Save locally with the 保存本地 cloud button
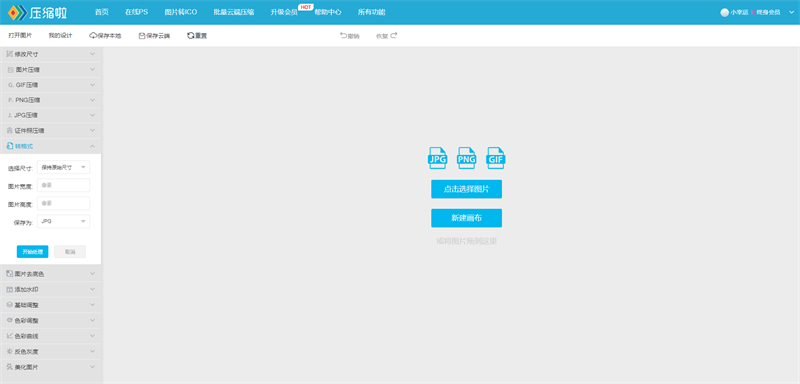Image resolution: width=800 pixels, height=384 pixels. [105, 36]
